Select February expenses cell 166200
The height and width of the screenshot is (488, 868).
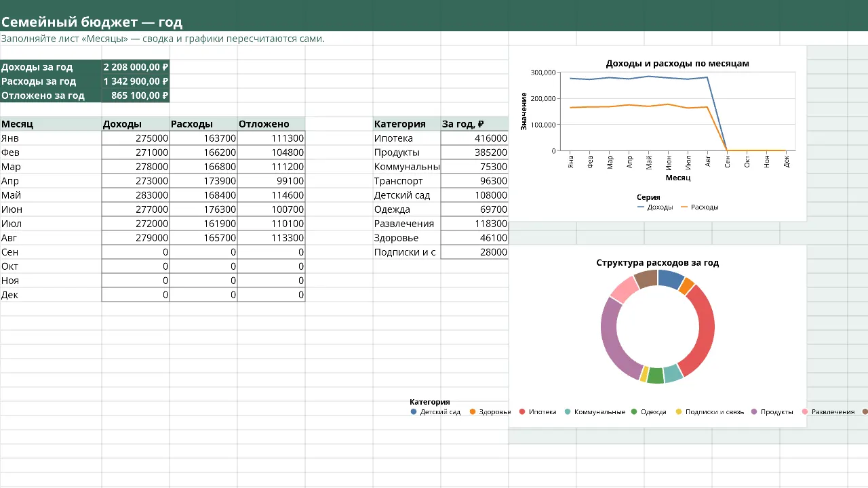[x=203, y=152]
